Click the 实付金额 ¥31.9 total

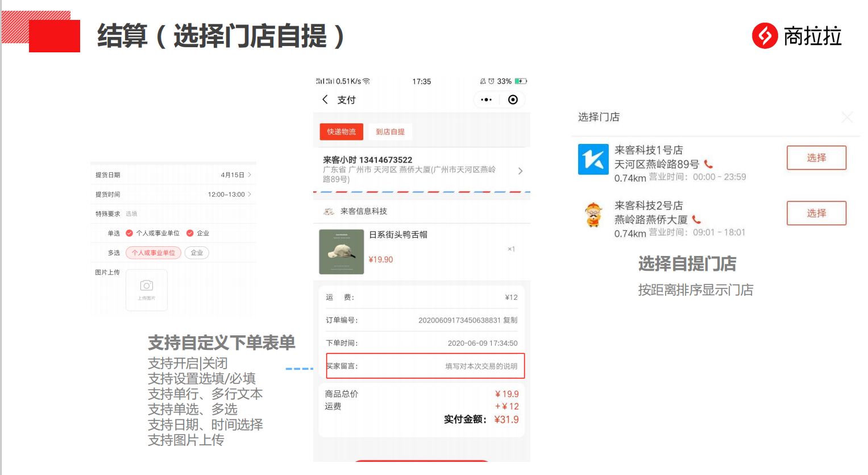(x=481, y=419)
